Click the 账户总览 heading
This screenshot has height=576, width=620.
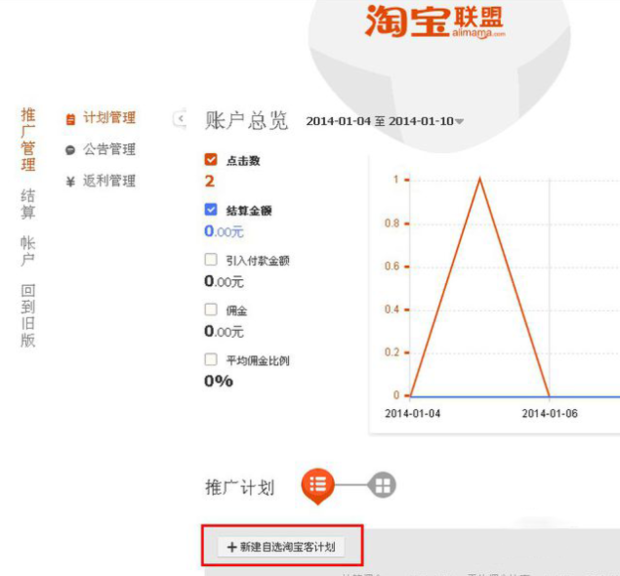(246, 120)
